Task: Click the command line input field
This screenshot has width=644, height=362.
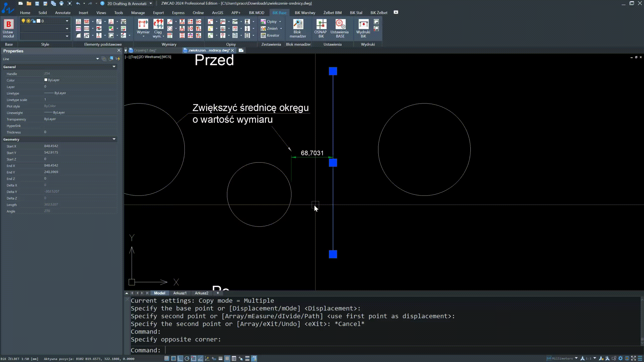Action: click(385, 350)
